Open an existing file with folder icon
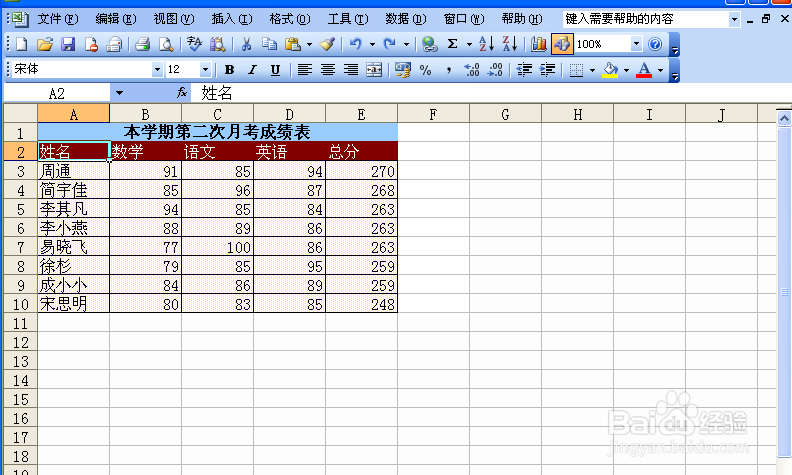The image size is (792, 475). point(44,44)
